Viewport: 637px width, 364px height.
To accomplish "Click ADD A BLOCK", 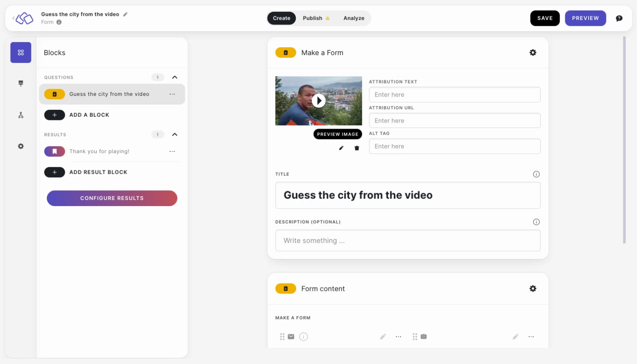I will 77,115.
